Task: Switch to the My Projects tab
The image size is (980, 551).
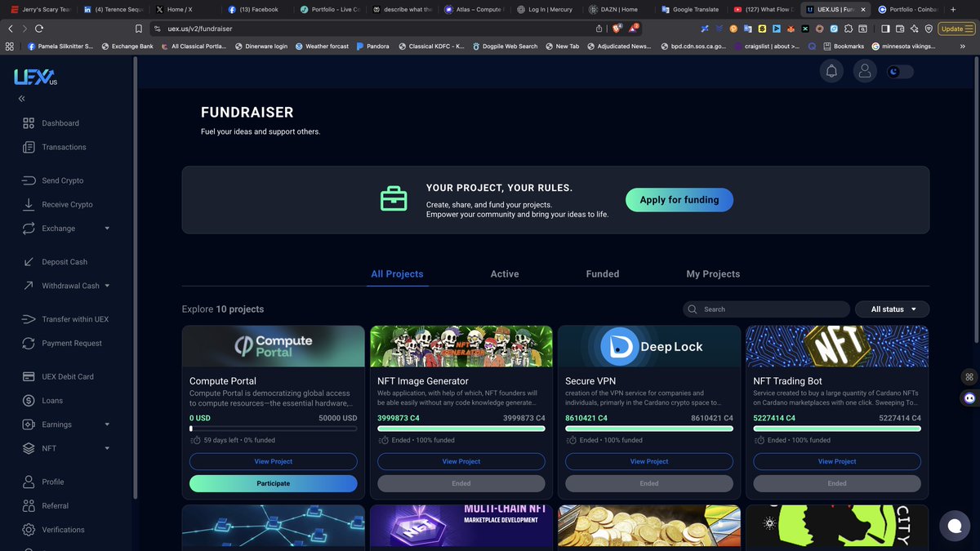Action: point(713,273)
